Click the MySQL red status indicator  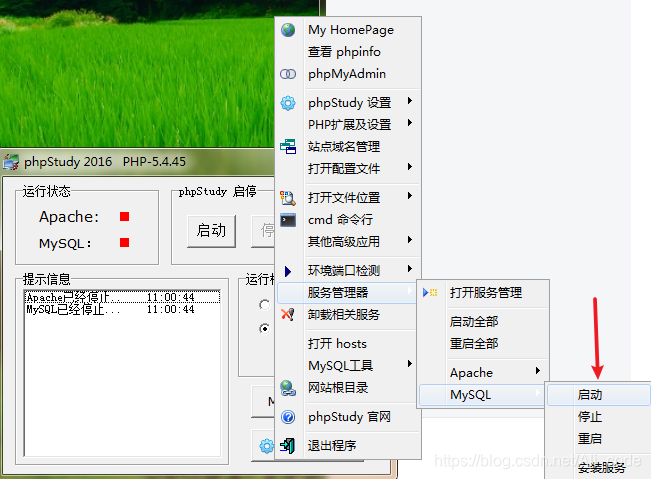[125, 242]
